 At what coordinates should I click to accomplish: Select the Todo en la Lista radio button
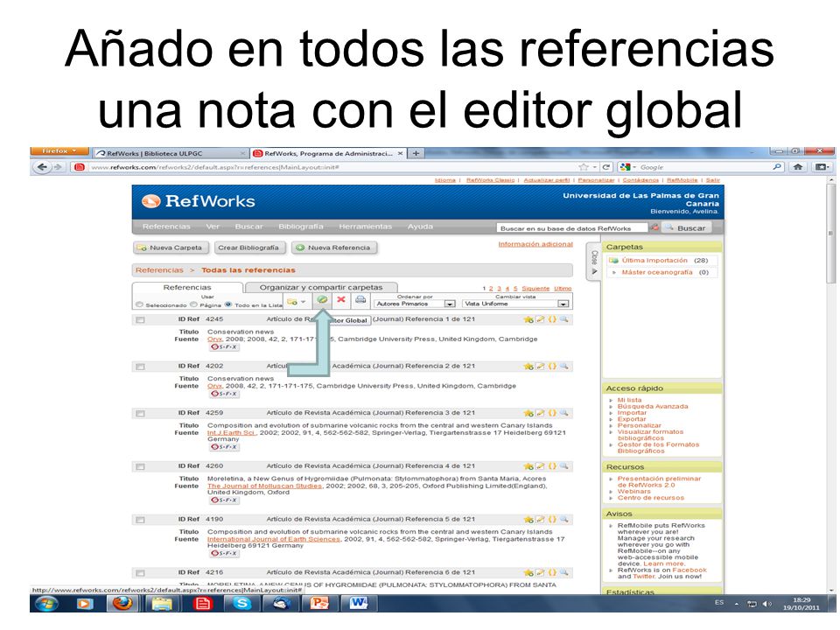228,304
